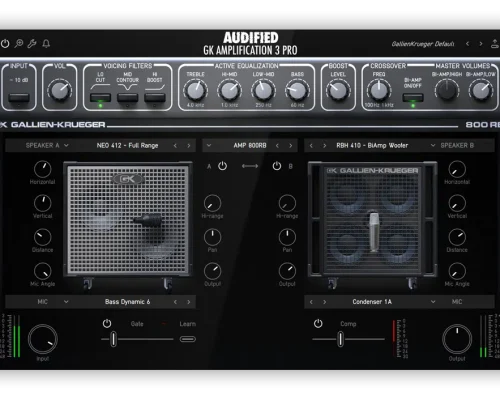Image resolution: width=500 pixels, height=400 pixels.
Task: Click the Boost Level knob
Action: click(x=338, y=90)
